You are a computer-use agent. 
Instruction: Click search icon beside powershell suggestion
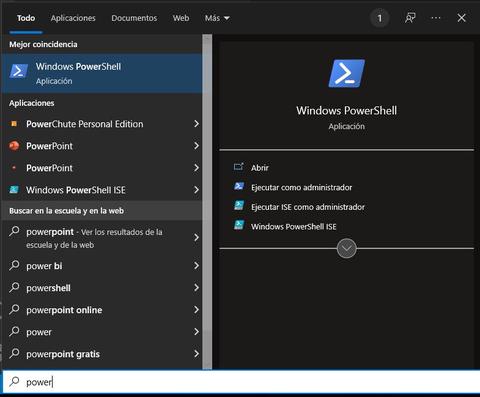(x=14, y=287)
